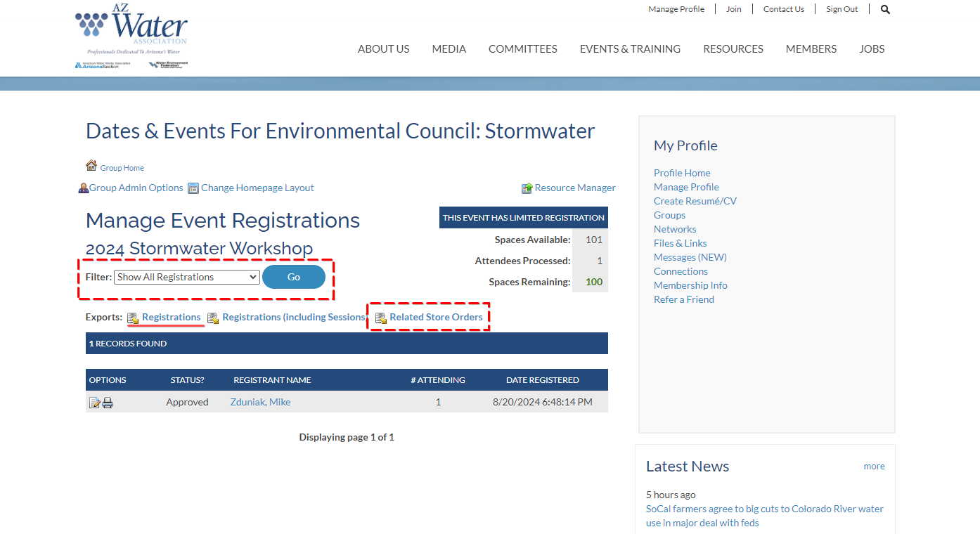Viewport: 980px width, 534px height.
Task: Click the # attending value 1
Action: coord(438,402)
